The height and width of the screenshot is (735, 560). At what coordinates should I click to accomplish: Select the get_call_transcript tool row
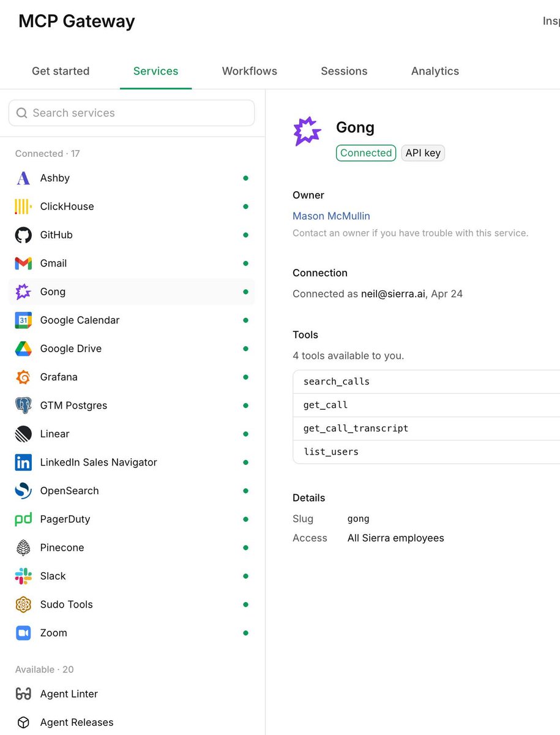pos(426,428)
